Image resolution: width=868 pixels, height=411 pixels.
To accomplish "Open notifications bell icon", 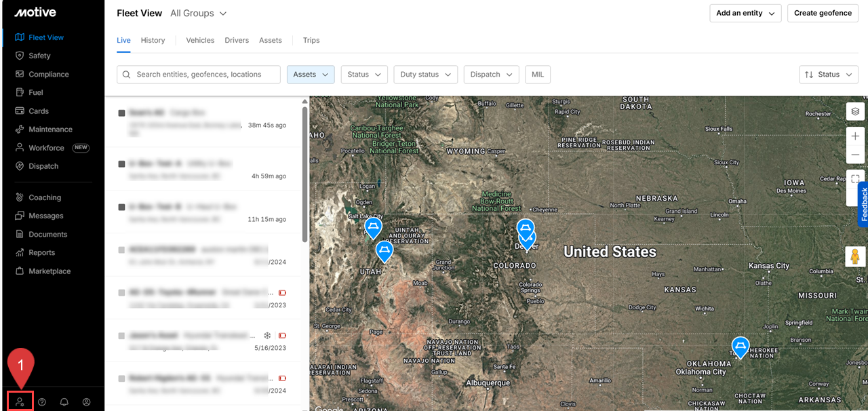I will (64, 402).
